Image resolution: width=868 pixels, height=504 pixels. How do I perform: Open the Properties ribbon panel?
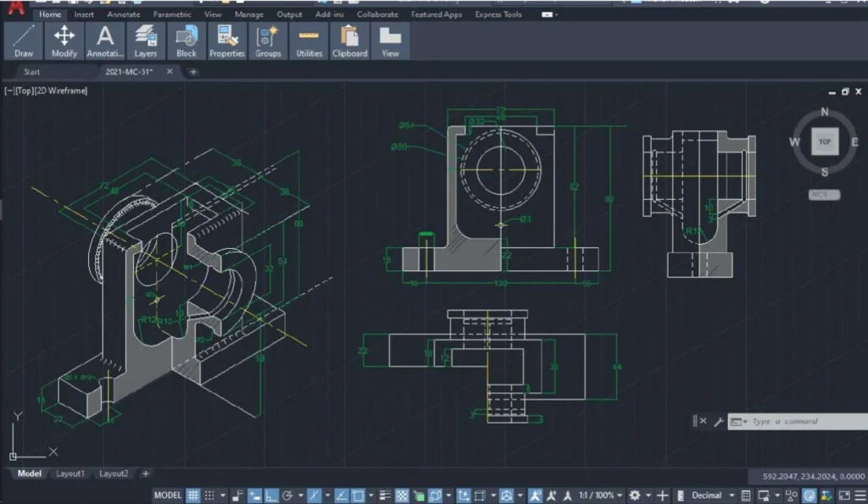click(x=227, y=41)
